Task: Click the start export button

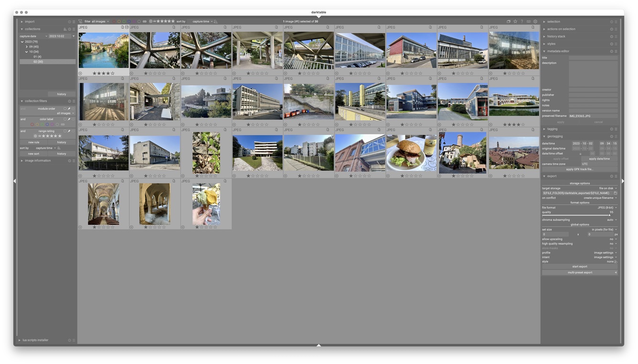Action: (x=580, y=267)
